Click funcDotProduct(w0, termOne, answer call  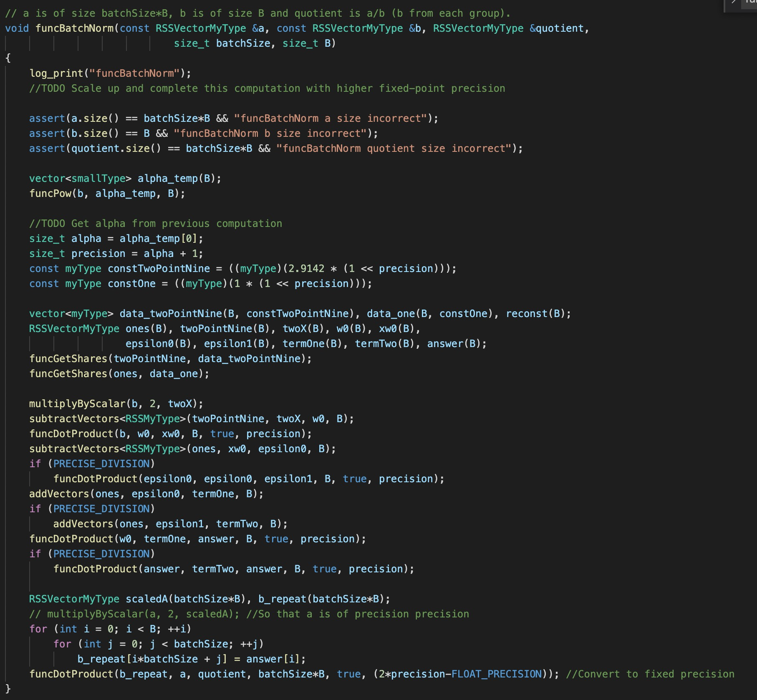pyautogui.click(x=197, y=539)
